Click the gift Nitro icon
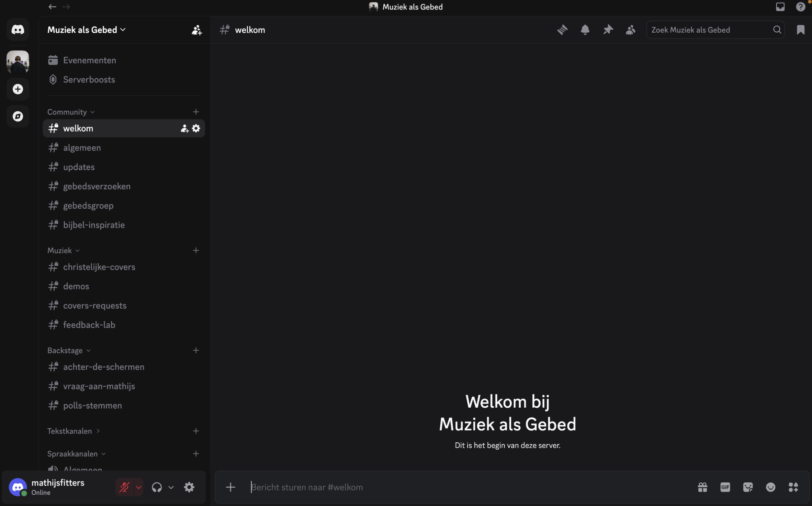This screenshot has width=812, height=506. [x=702, y=487]
